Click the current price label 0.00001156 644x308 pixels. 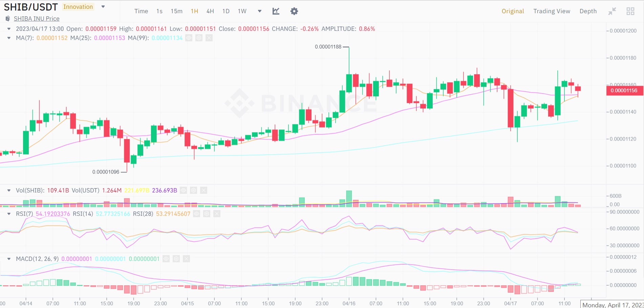pyautogui.click(x=624, y=90)
